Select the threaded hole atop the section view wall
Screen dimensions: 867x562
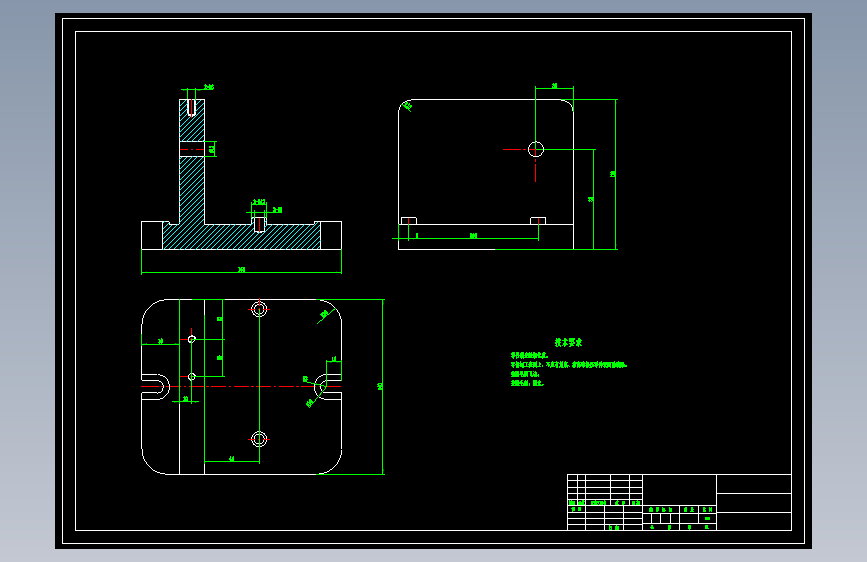pyautogui.click(x=191, y=107)
